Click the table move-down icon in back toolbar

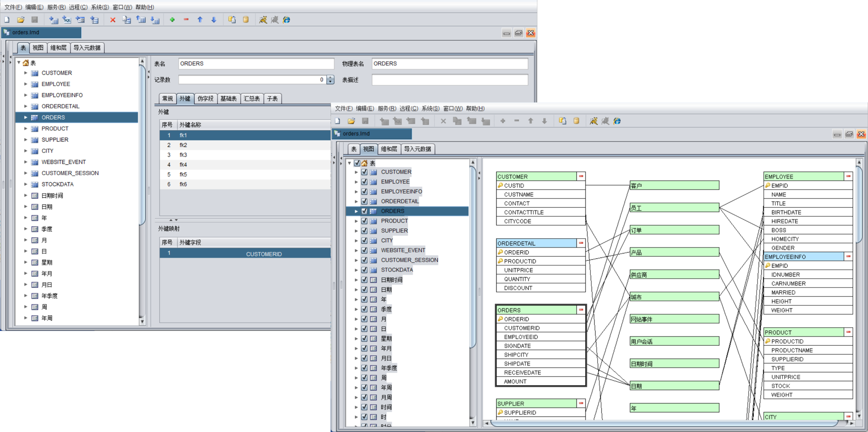[155, 20]
